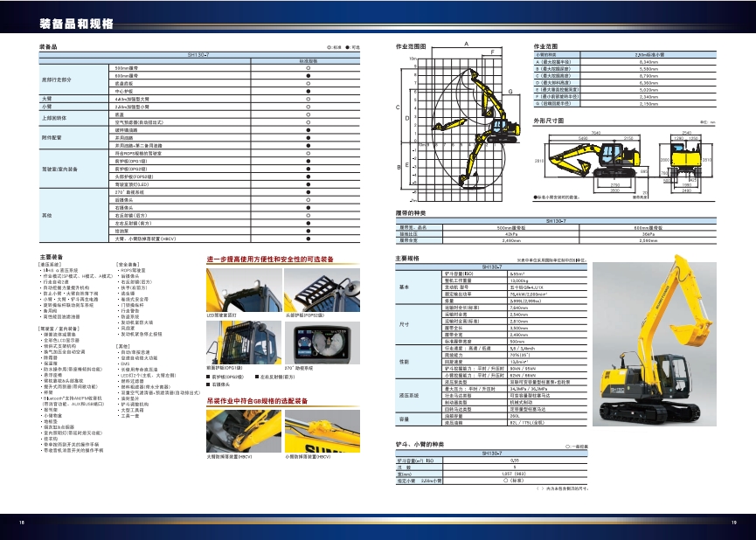Click the 36kPa ground pressure value
The width and height of the screenshot is (756, 540).
click(648, 234)
